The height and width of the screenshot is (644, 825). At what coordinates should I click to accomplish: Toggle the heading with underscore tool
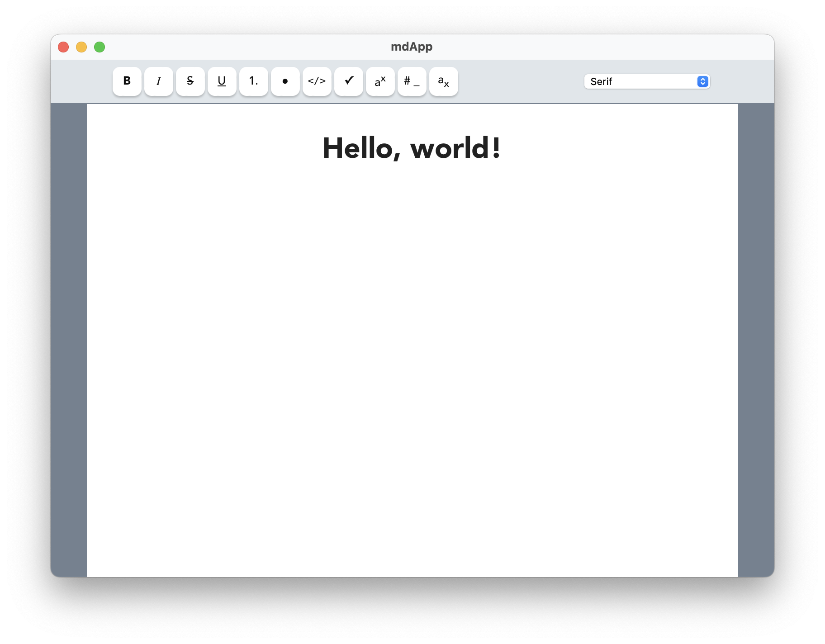pyautogui.click(x=412, y=81)
